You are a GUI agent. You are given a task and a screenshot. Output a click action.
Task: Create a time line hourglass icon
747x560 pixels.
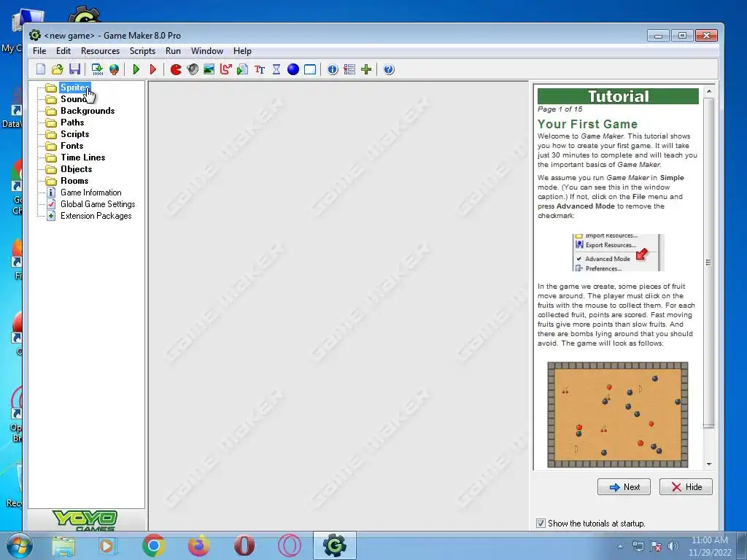276,69
